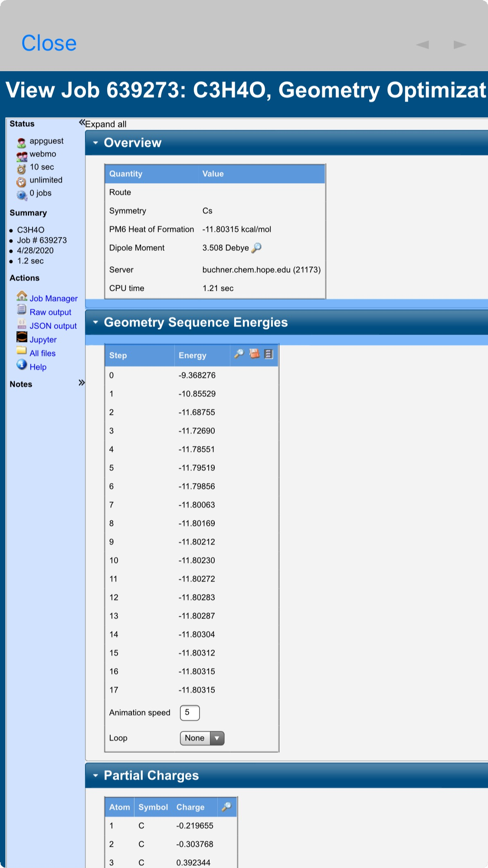Open Help link
488x868 pixels.
pyautogui.click(x=38, y=367)
